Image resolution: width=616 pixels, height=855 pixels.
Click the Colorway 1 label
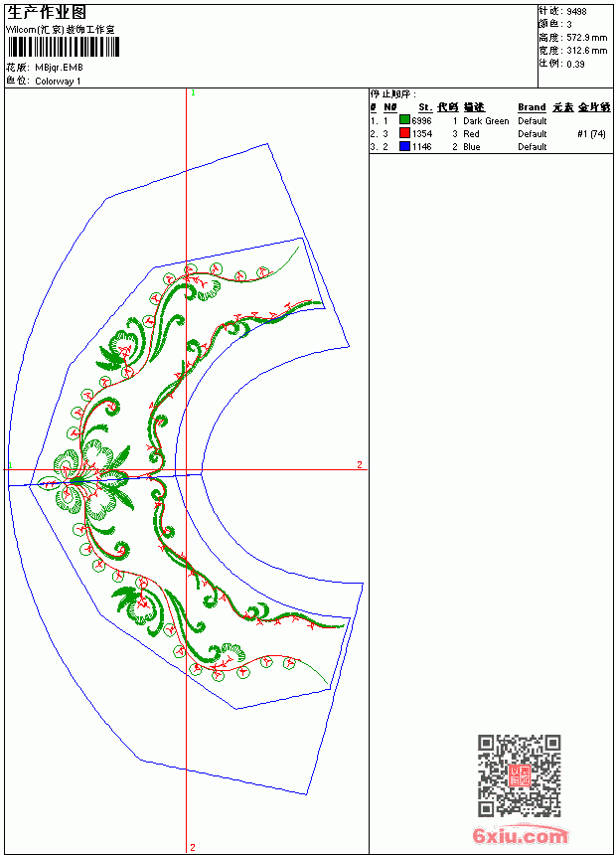pyautogui.click(x=58, y=82)
